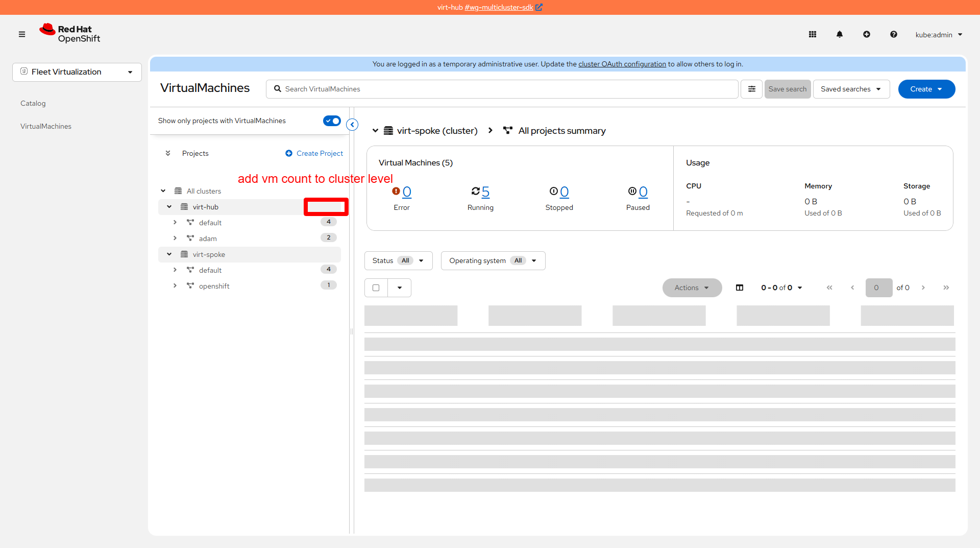Open the application launcher grid

(813, 34)
